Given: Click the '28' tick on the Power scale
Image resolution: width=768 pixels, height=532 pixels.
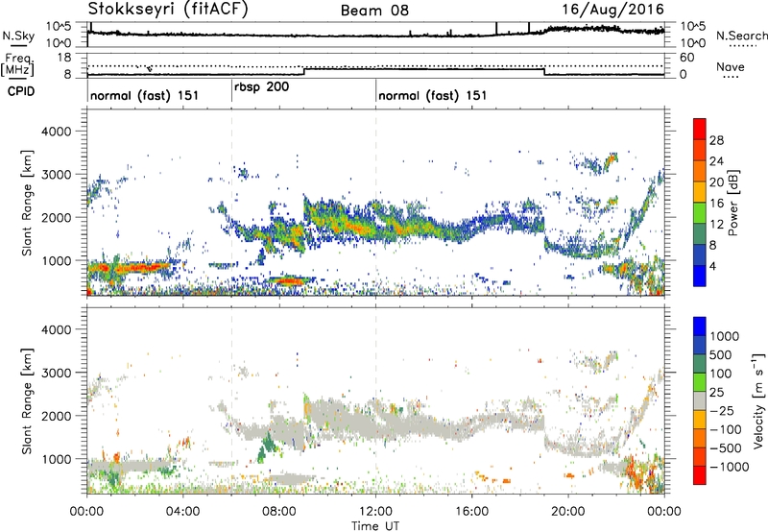Looking at the screenshot, I should (716, 140).
